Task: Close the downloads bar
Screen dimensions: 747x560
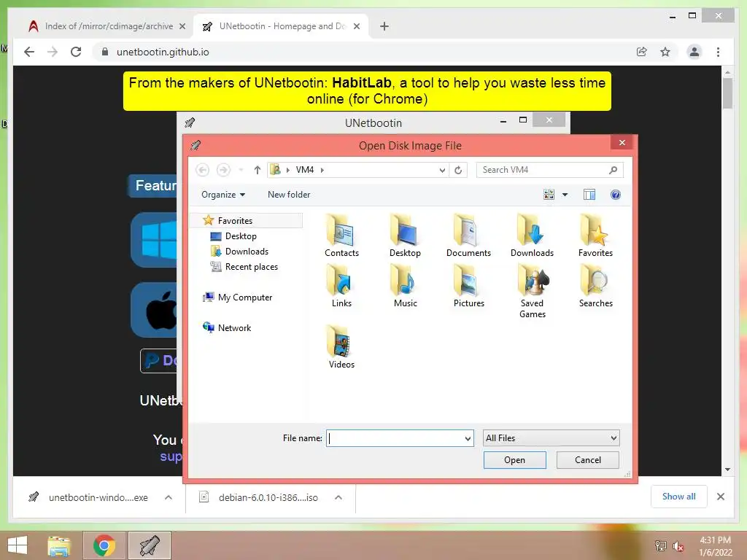Action: (x=720, y=497)
